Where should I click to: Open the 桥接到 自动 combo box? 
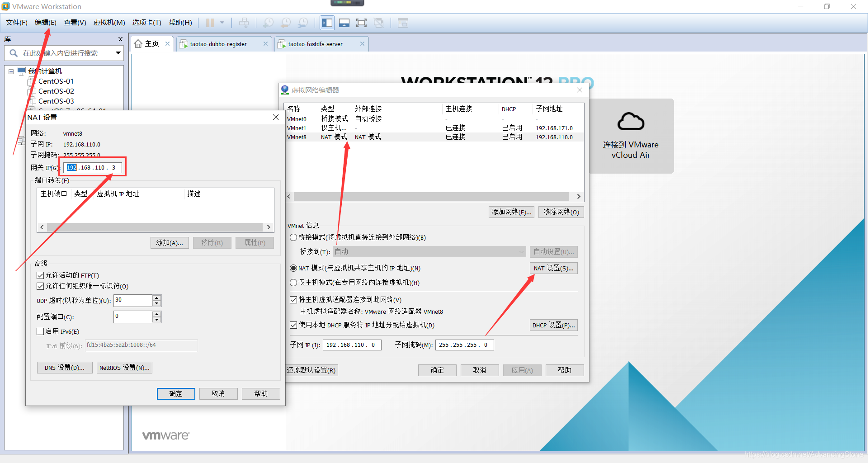[x=429, y=251]
